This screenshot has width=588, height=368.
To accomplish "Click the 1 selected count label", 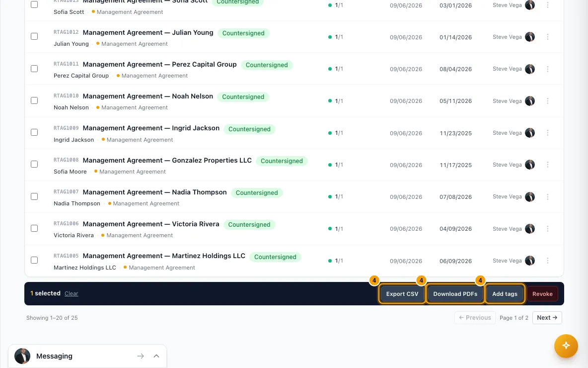I will tap(45, 293).
